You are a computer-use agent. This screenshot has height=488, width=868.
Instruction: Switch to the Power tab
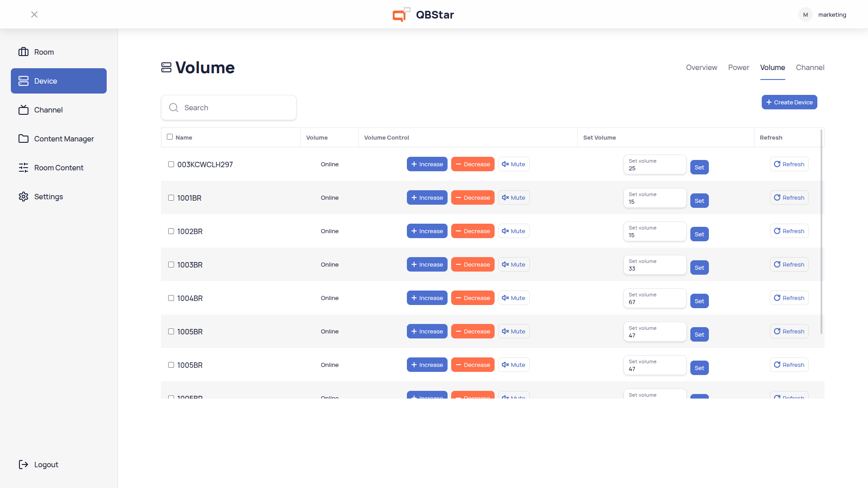tap(738, 67)
